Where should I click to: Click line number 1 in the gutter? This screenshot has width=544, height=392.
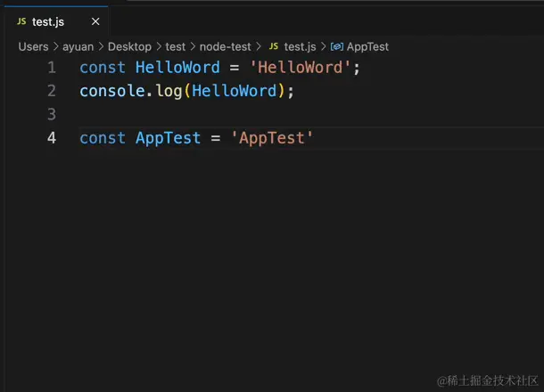coord(52,67)
